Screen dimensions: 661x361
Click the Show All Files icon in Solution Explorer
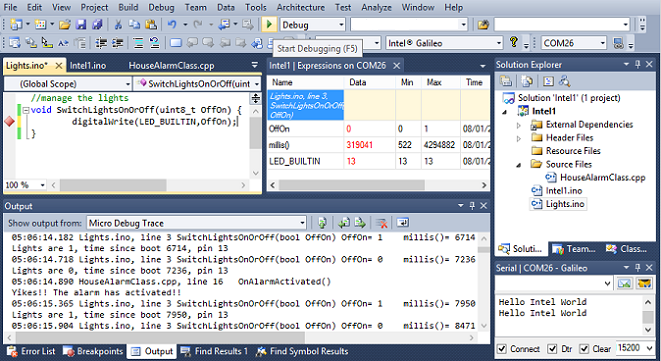click(x=527, y=81)
